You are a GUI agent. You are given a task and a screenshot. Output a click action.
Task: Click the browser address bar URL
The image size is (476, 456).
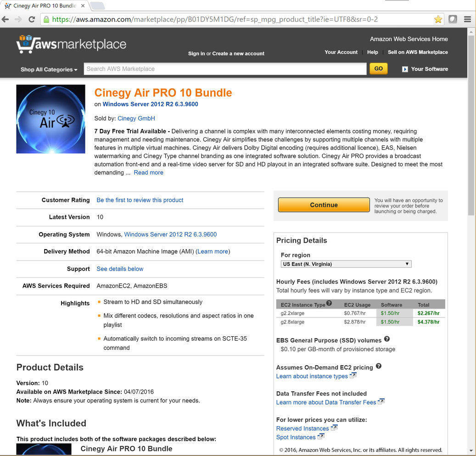click(215, 19)
